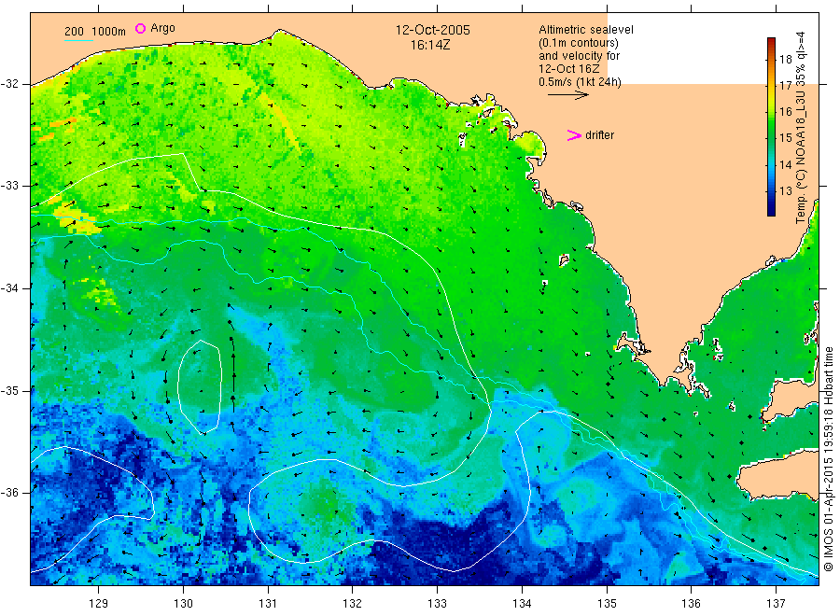840x616 pixels.
Task: Click longitude axis label 130
Action: tap(183, 604)
